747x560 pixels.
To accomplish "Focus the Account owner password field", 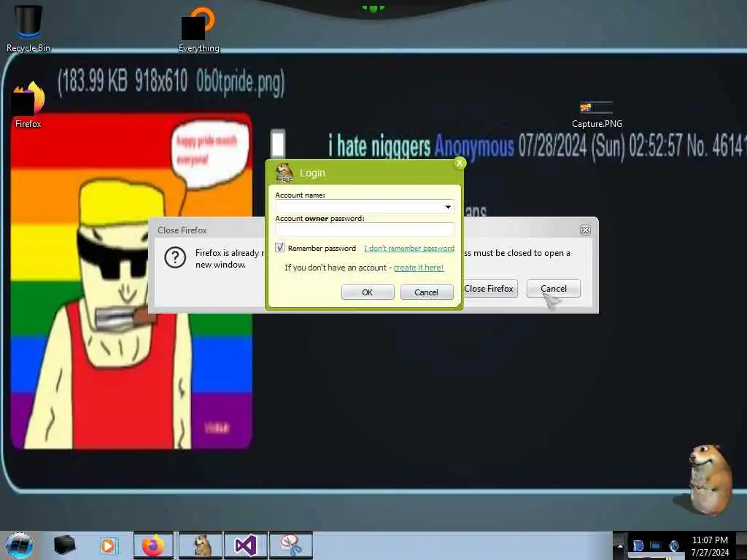I will [365, 230].
